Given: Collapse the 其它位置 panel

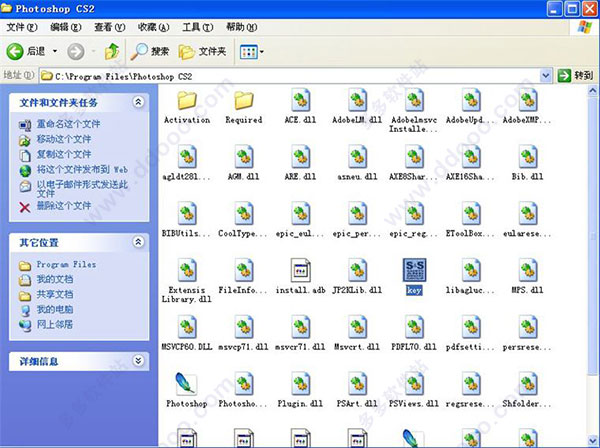Looking at the screenshot, I should point(138,242).
